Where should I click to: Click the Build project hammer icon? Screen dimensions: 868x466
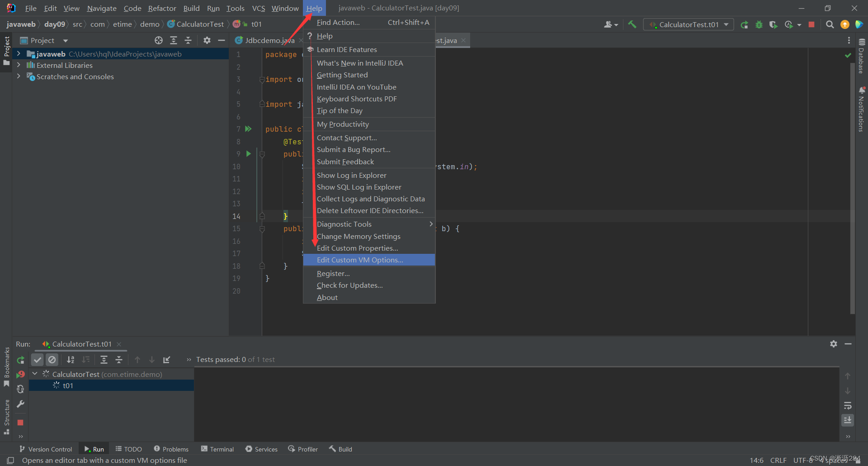[632, 24]
